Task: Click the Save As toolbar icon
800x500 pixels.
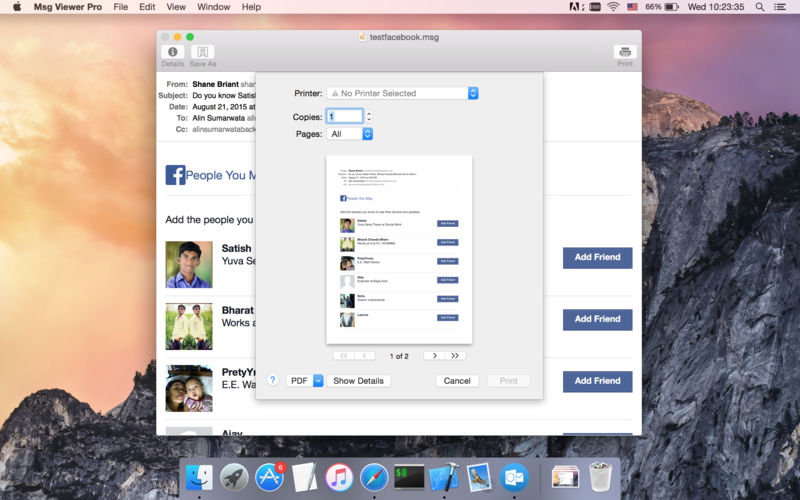Action: pyautogui.click(x=203, y=52)
